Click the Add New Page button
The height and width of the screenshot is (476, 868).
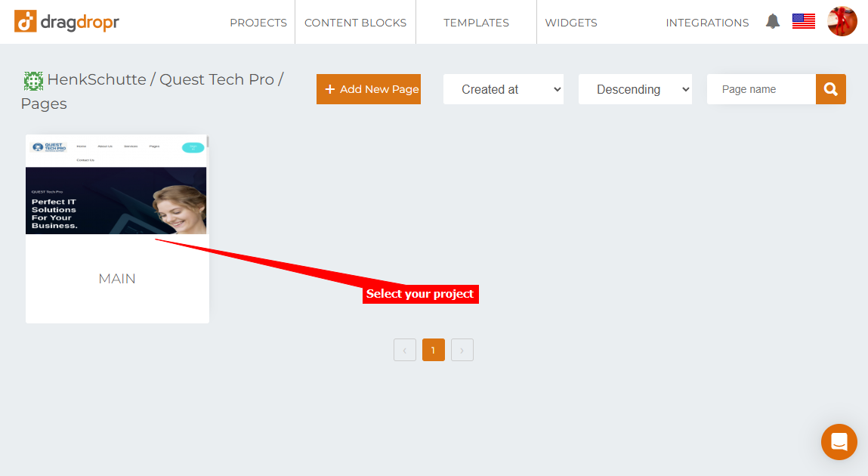pyautogui.click(x=369, y=89)
